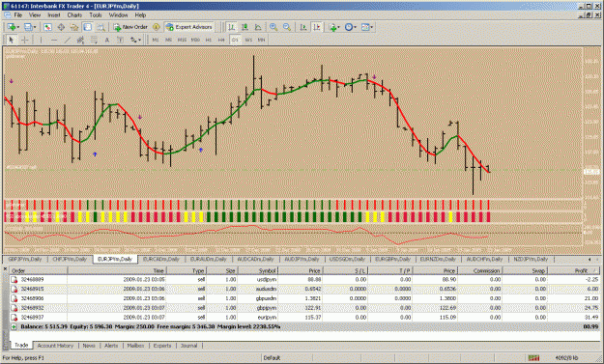The image size is (604, 364).
Task: Select order 32468889 usdjpym row
Action: tap(304, 279)
